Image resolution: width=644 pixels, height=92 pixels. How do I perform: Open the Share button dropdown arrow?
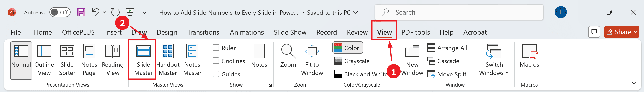(x=636, y=32)
